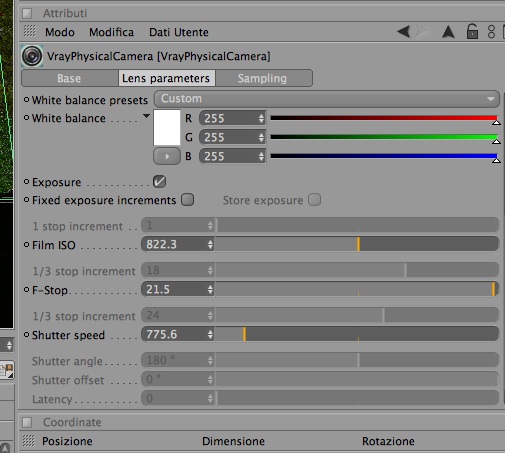Select the Lens parameters tab
The height and width of the screenshot is (453, 505).
point(166,78)
